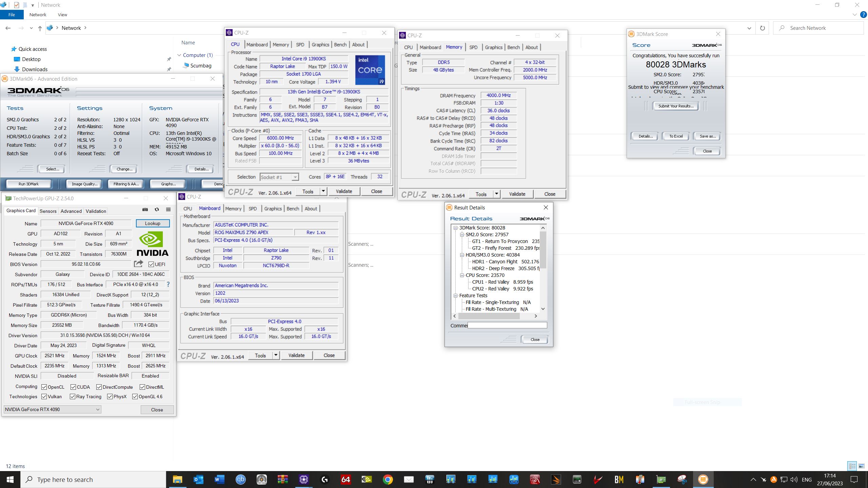Toggle the CUDA checkbox
Viewport: 868px width, 488px height.
(x=73, y=387)
